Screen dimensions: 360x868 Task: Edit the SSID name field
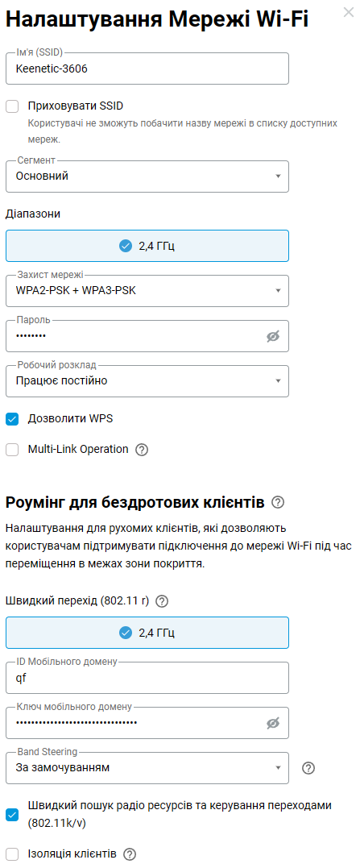[147, 69]
